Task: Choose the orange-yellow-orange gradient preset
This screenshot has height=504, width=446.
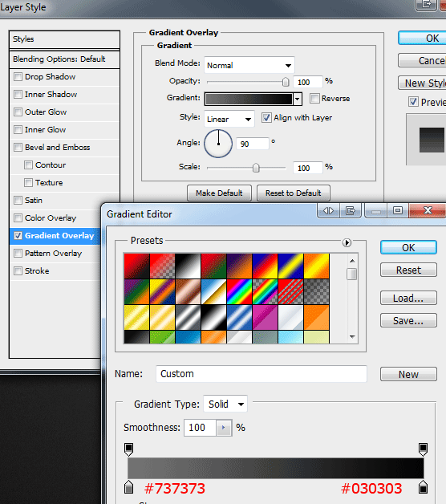Action: point(317,266)
